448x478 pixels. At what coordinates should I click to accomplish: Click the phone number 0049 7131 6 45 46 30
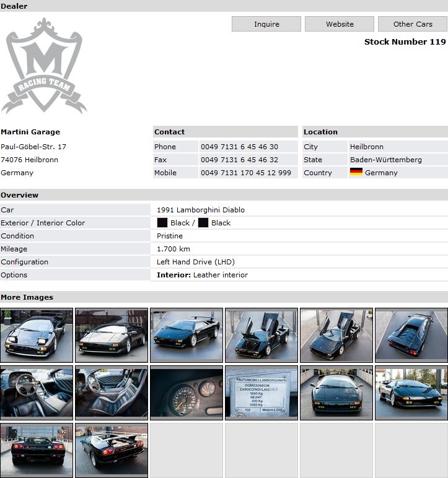coord(239,147)
